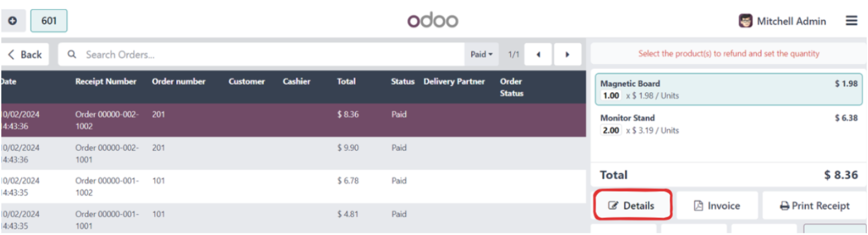Select order with total $ 6.78
This screenshot has width=868, height=235.
(293, 187)
